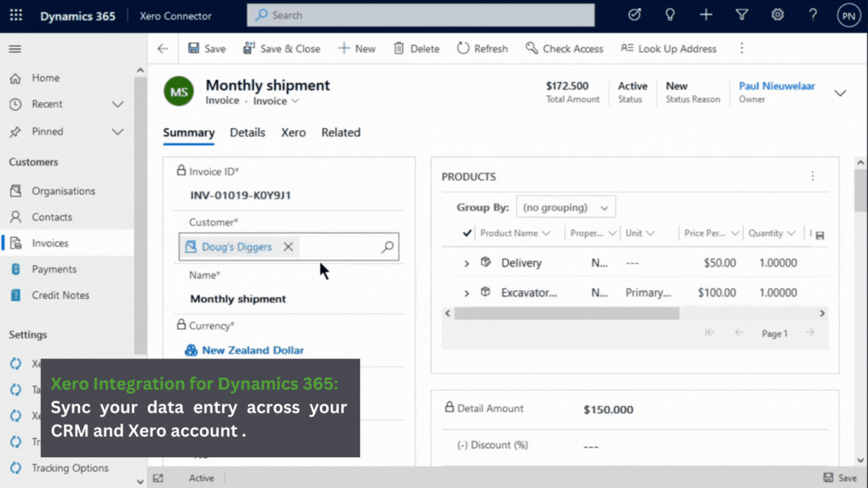Image resolution: width=868 pixels, height=488 pixels.
Task: Click the plus quick create icon
Action: click(706, 15)
